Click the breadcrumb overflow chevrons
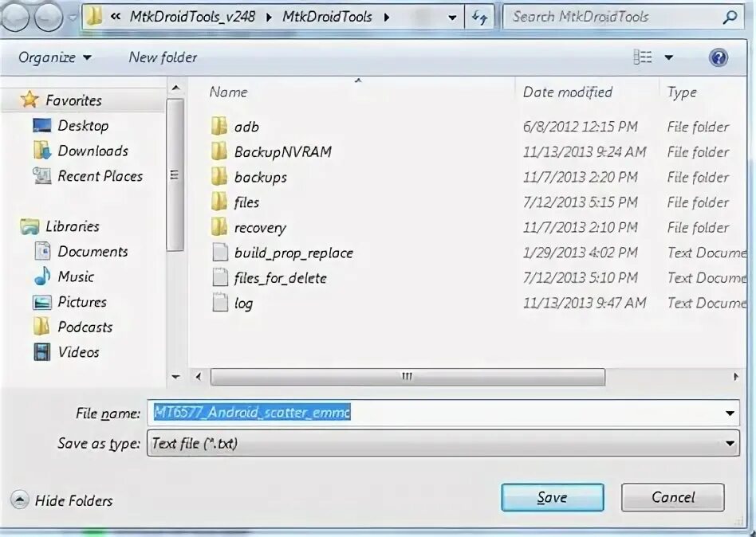This screenshot has width=756, height=537. tap(115, 17)
